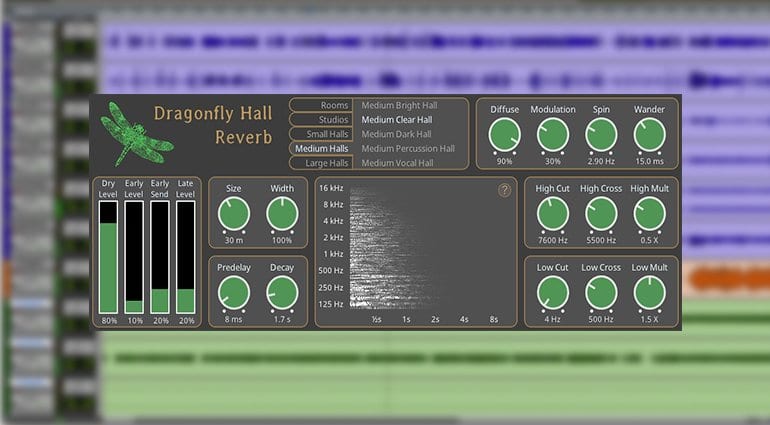
Task: Click the Size knob
Action: [234, 214]
